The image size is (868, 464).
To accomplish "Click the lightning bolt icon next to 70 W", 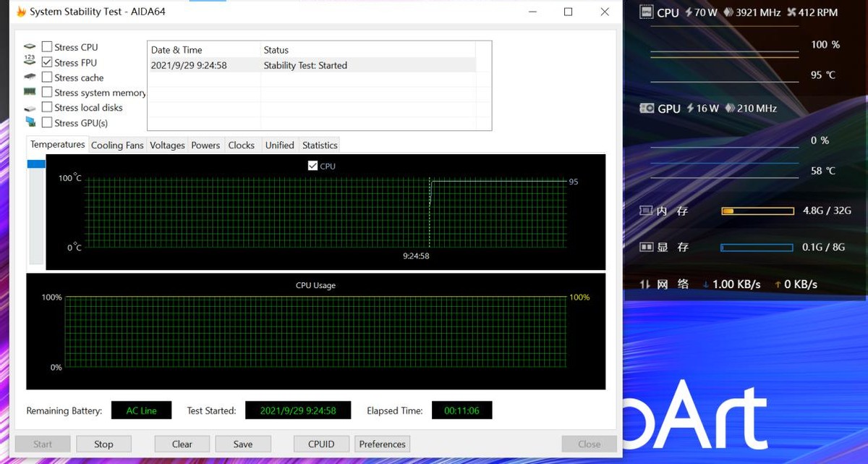I will pos(689,12).
